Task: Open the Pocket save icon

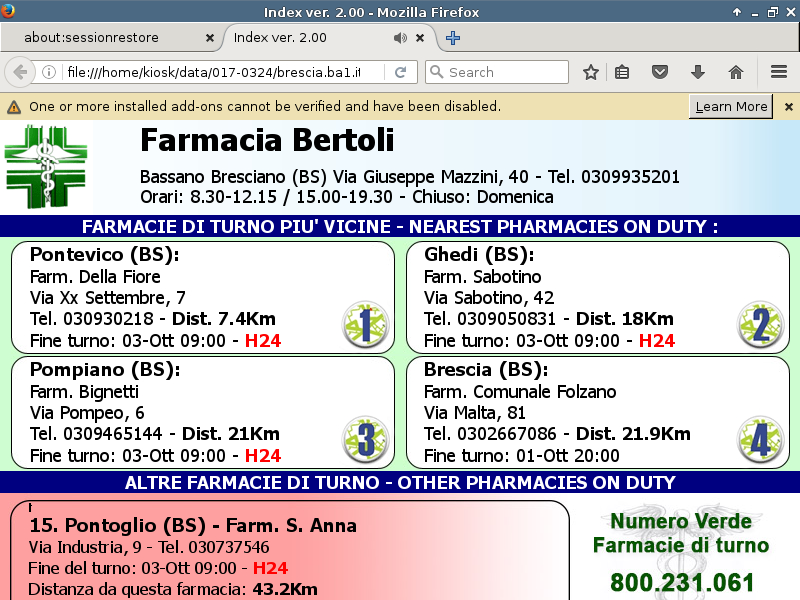Action: pyautogui.click(x=660, y=72)
